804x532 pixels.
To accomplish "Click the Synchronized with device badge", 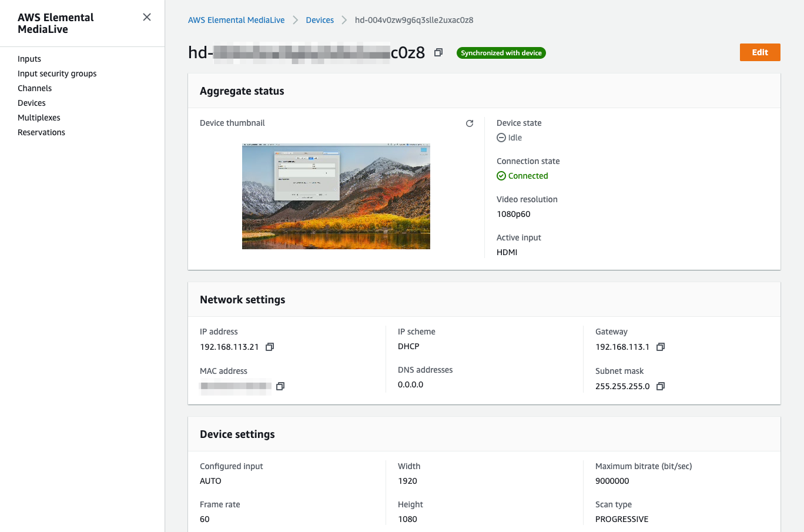I will point(501,52).
